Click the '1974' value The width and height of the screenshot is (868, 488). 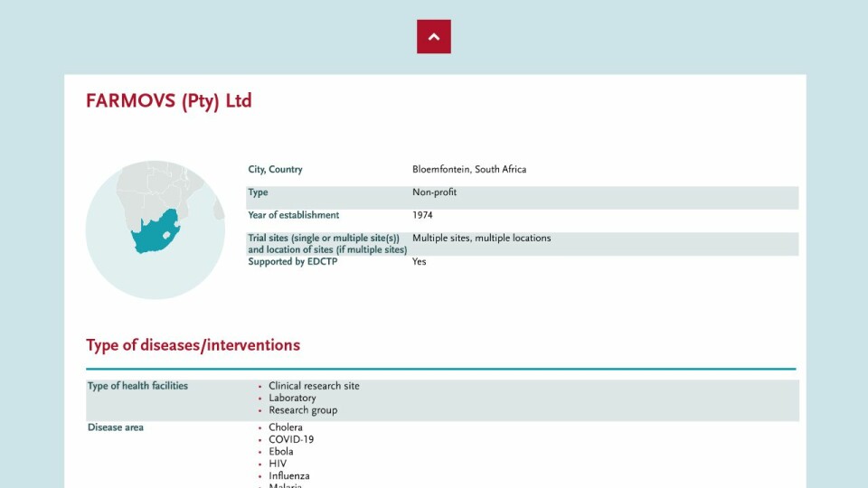(x=422, y=215)
